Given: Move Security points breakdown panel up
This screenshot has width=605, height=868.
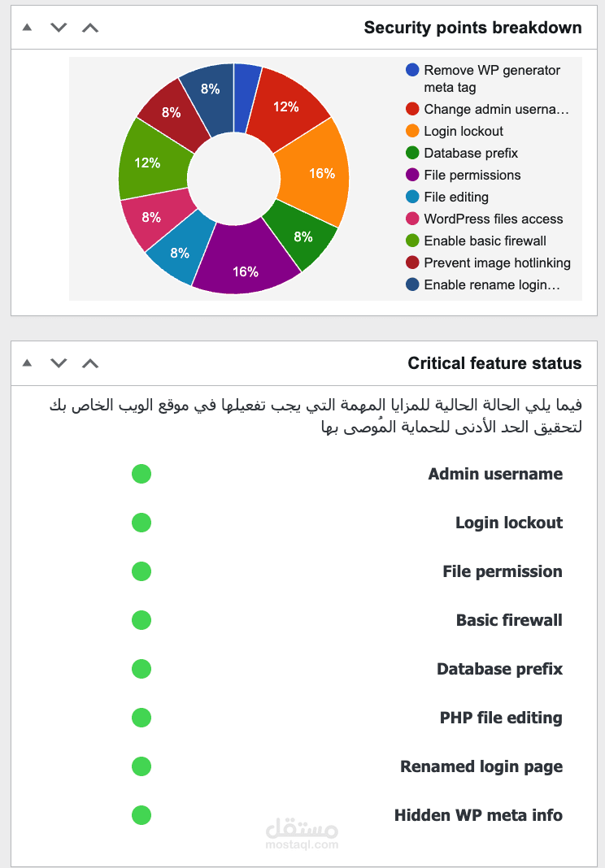Looking at the screenshot, I should tap(90, 28).
